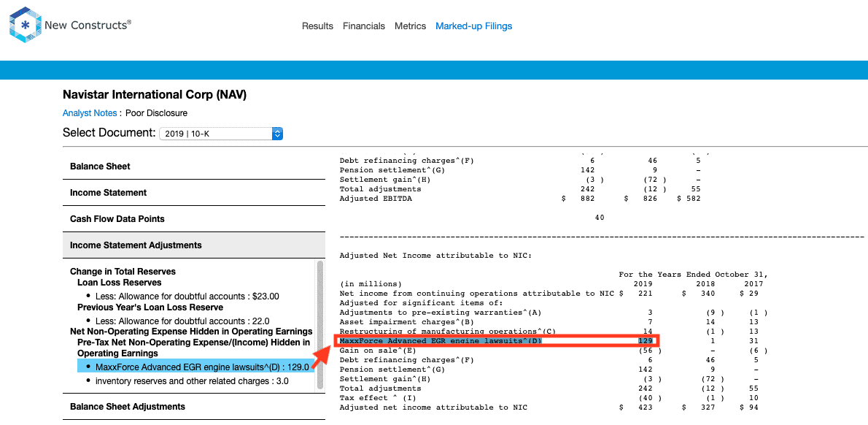This screenshot has width=868, height=425.
Task: Click the New Constructs hexagon logo
Action: pyautogui.click(x=26, y=26)
